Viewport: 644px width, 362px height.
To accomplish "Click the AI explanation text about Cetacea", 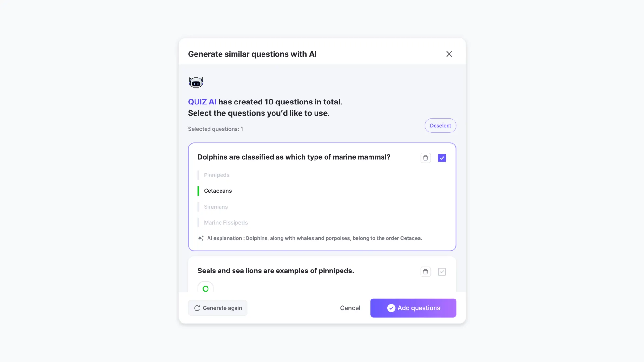I will click(314, 238).
